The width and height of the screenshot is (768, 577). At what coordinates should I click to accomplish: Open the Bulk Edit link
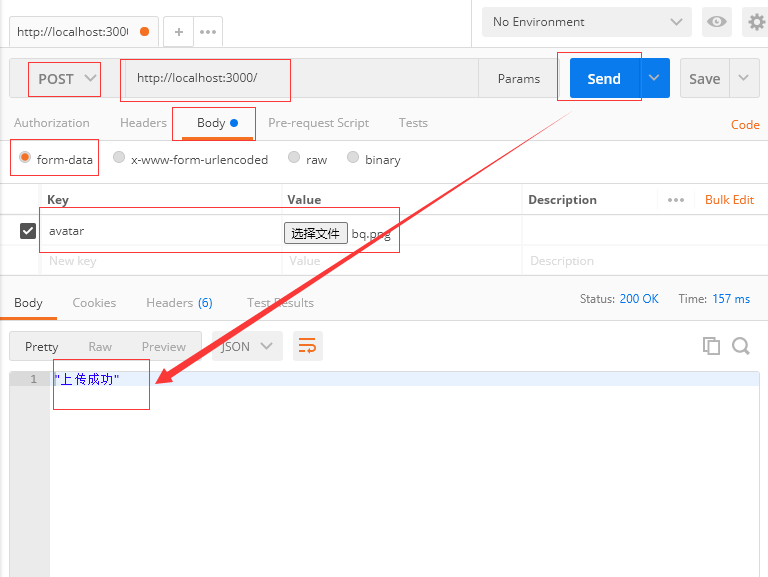[x=729, y=200]
